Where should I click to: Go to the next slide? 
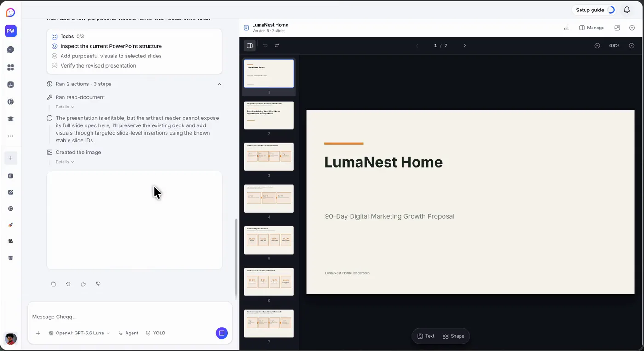pos(465,45)
